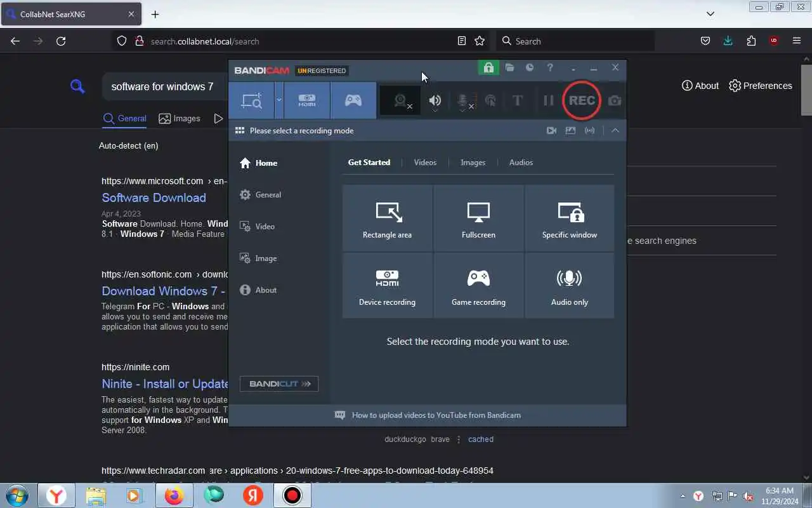Open Images search results tab
The height and width of the screenshot is (508, 812).
pos(180,118)
